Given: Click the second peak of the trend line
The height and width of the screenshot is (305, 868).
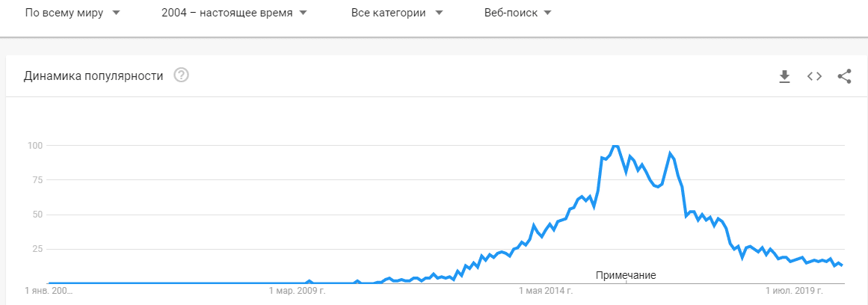Looking at the screenshot, I should 671,154.
